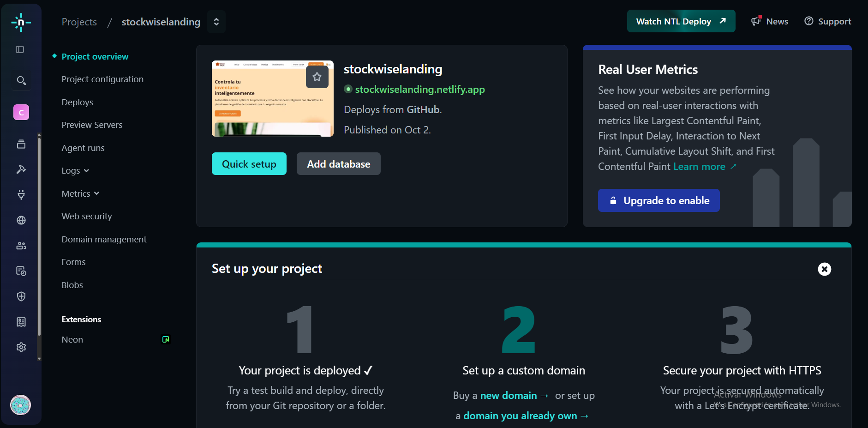Favorite the project with star icon
The image size is (868, 428).
(x=317, y=77)
